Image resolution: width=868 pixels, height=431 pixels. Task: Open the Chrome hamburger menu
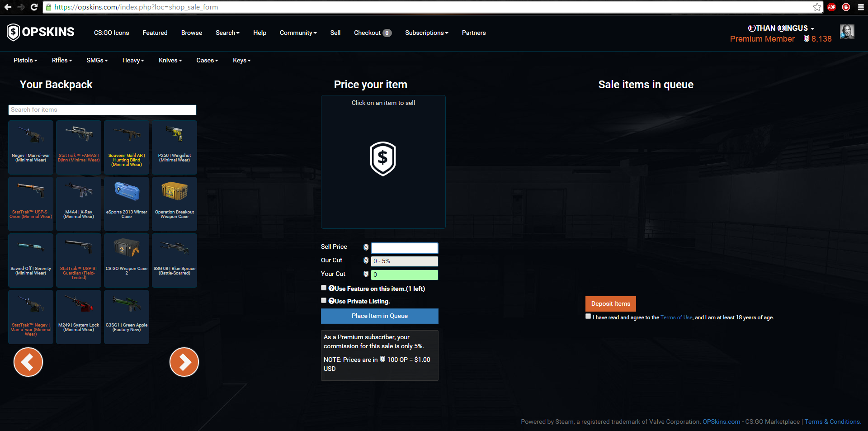point(861,7)
